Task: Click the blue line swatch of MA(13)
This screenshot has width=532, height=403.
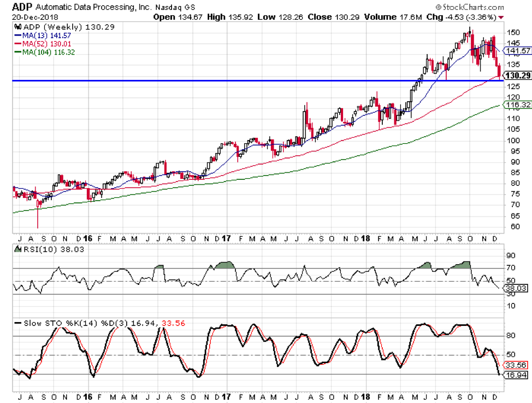Action: (18, 36)
